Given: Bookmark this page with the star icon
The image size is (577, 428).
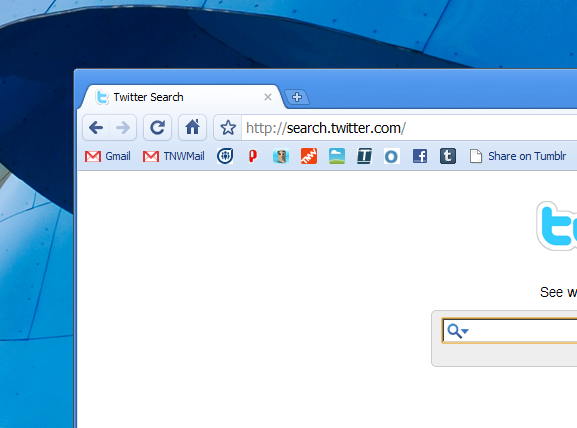Looking at the screenshot, I should pyautogui.click(x=228, y=128).
